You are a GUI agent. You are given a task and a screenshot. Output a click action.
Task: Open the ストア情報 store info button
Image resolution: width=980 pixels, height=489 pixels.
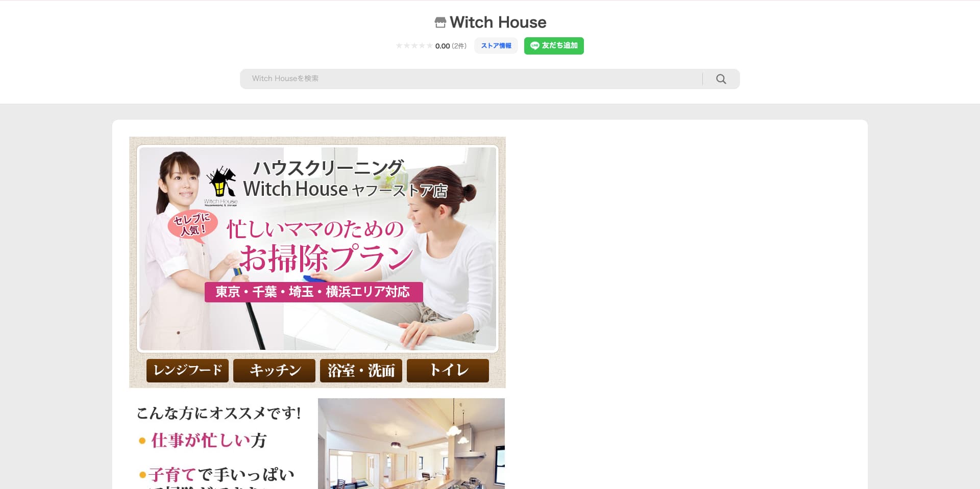pyautogui.click(x=496, y=46)
